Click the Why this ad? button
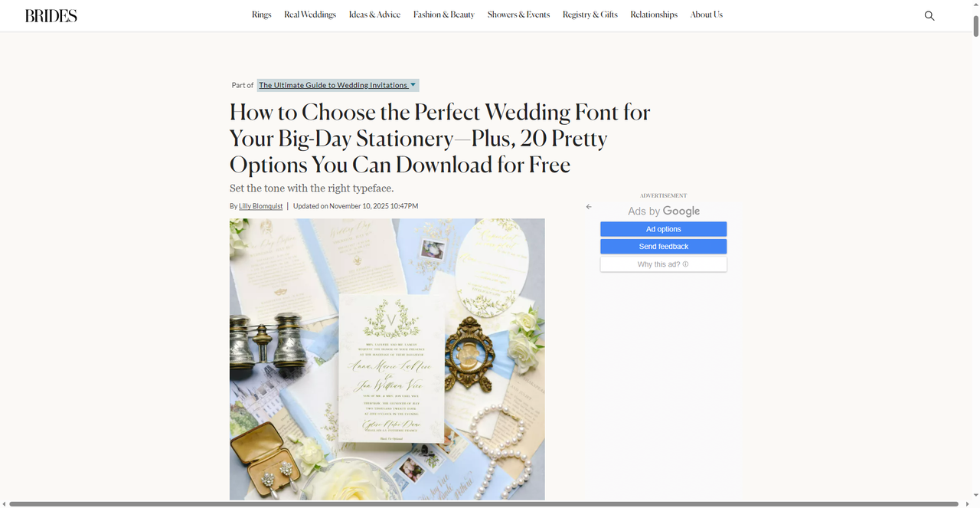Image resolution: width=980 pixels, height=508 pixels. click(663, 264)
